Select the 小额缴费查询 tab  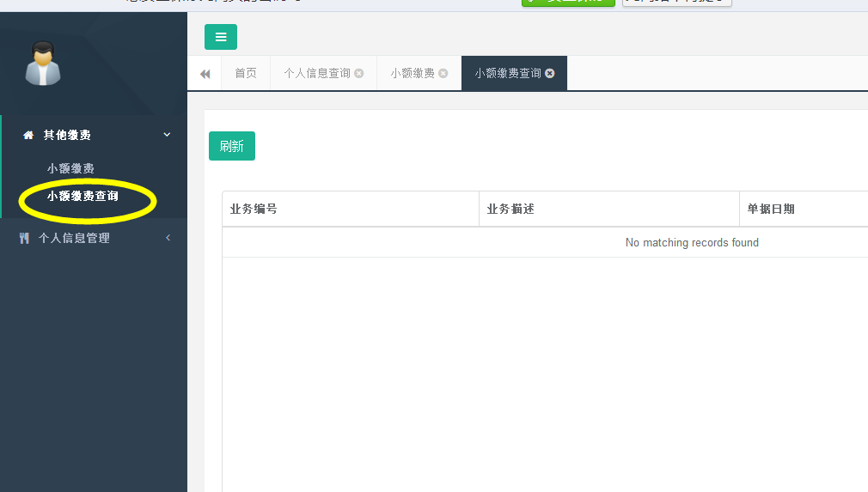[x=508, y=74]
